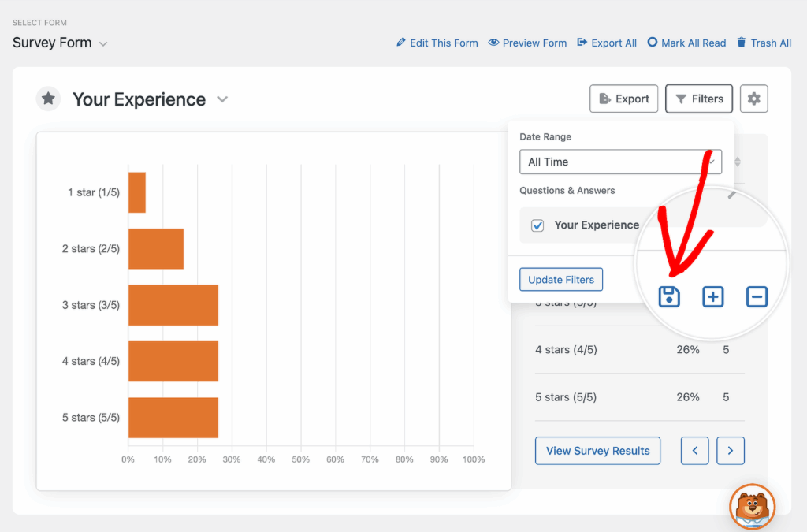Click the 3 stars orange chart bar
Screen dimensions: 807x532
click(173, 305)
